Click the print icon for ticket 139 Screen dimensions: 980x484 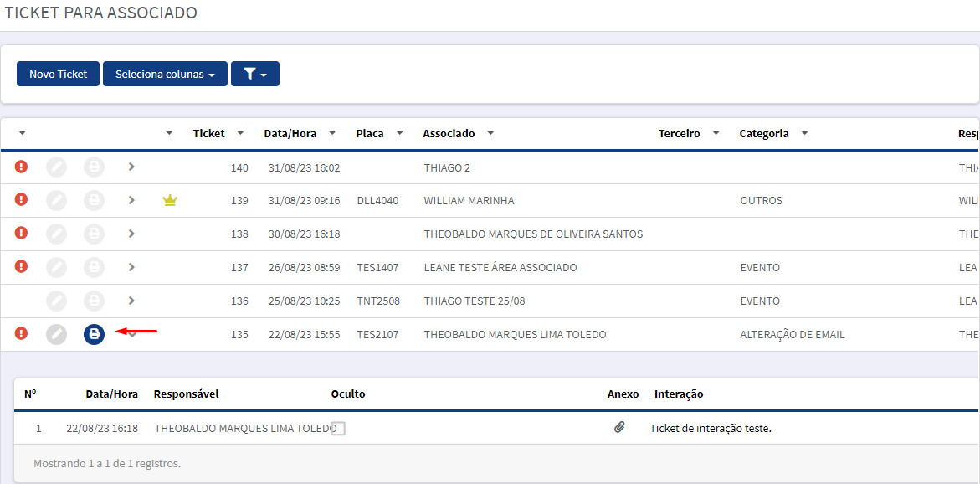(95, 200)
